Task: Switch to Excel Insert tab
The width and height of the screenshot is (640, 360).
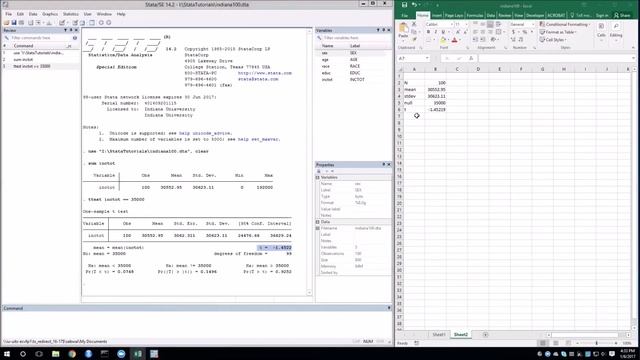Action: click(437, 16)
